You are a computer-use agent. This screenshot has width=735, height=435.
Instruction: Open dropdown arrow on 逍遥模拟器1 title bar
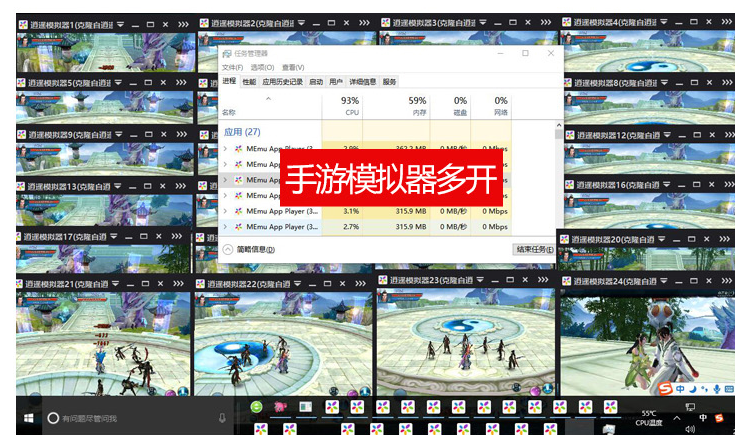120,24
